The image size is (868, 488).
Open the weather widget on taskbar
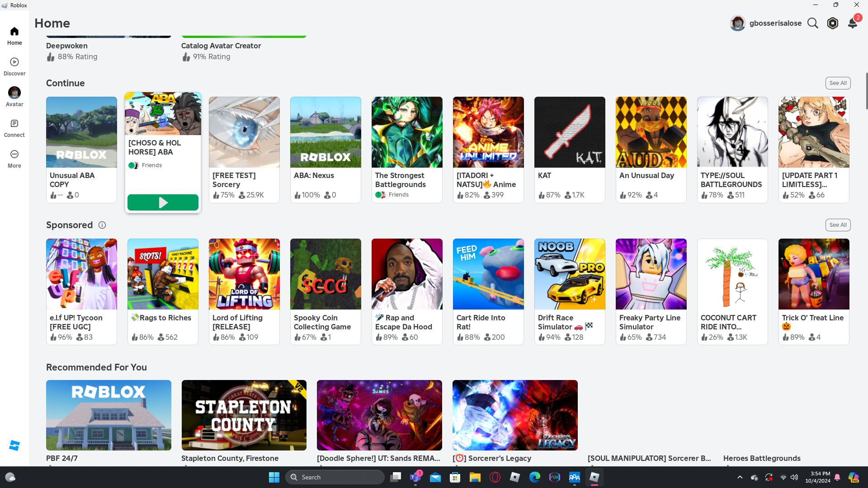10,477
